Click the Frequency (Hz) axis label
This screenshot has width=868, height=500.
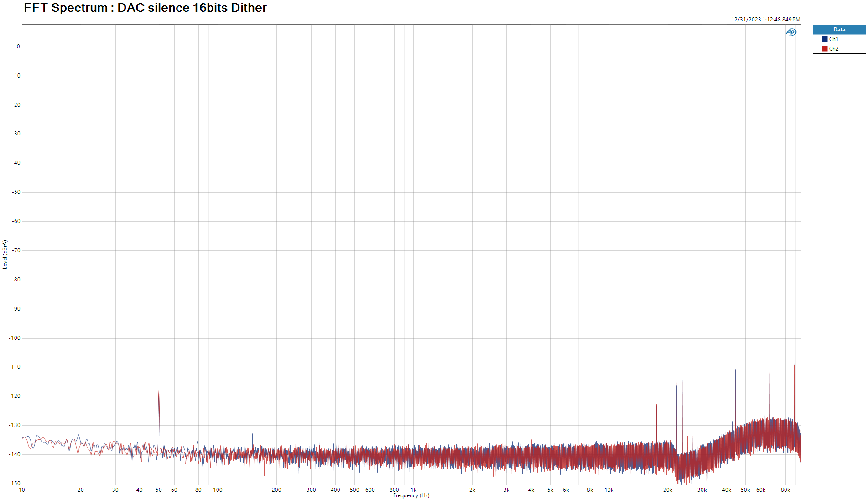pos(411,495)
